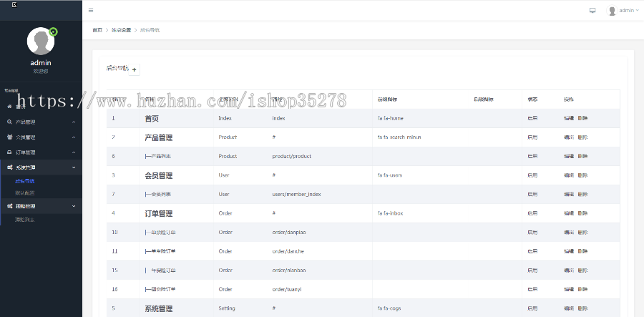This screenshot has width=644, height=317.
Task: Click the plus button to add navigation
Action: [135, 70]
